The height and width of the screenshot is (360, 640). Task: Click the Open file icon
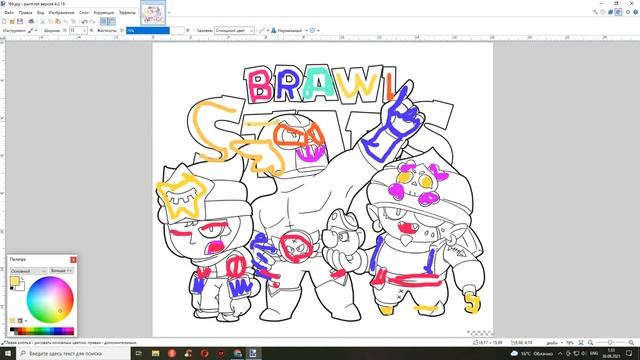pyautogui.click(x=12, y=21)
